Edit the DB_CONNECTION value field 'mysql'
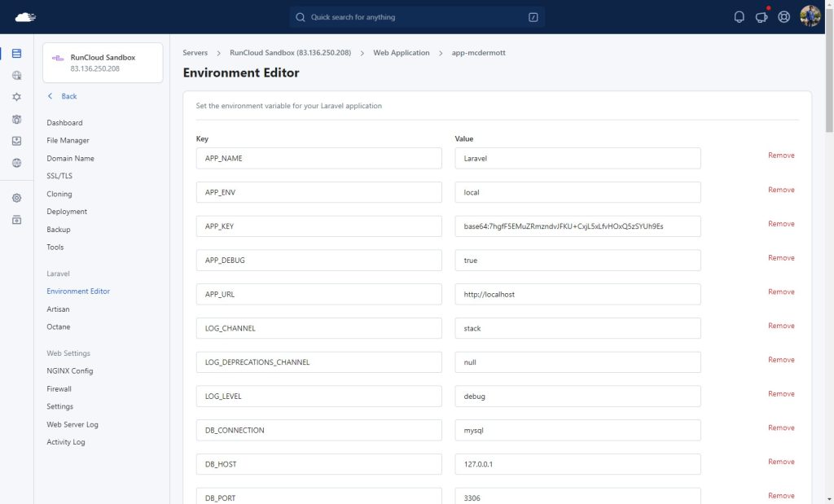The width and height of the screenshot is (834, 504). (x=577, y=431)
